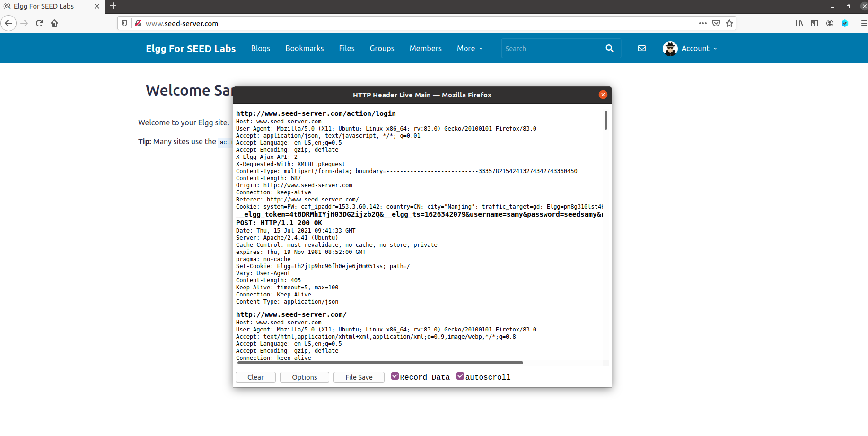Viewport: 868px width, 436px height.
Task: Click the Samy user avatar
Action: coord(670,48)
